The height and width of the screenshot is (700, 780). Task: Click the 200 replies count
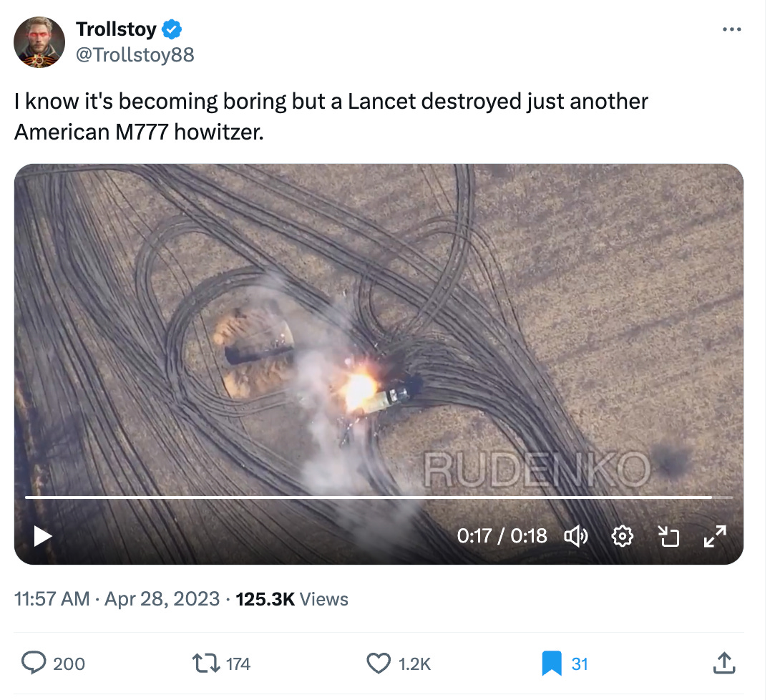[69, 663]
